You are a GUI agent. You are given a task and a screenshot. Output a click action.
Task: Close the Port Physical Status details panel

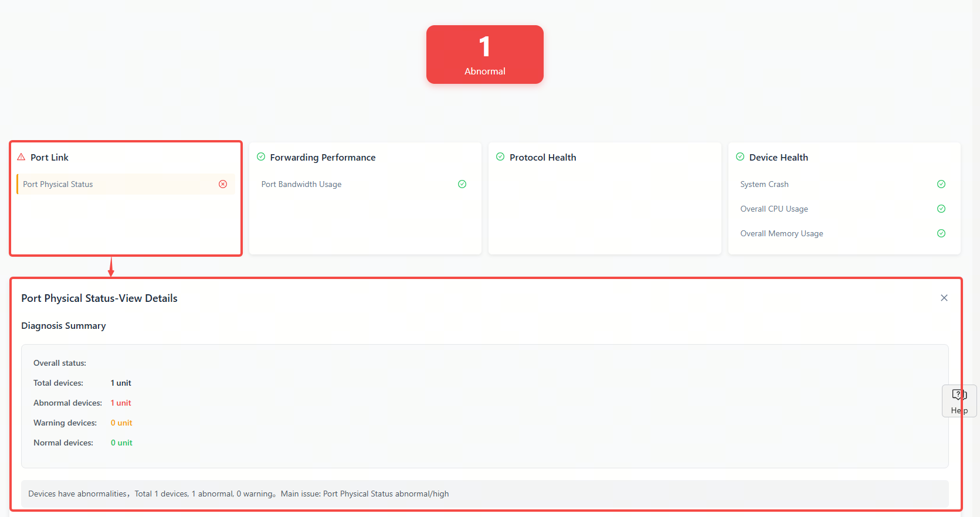[944, 298]
